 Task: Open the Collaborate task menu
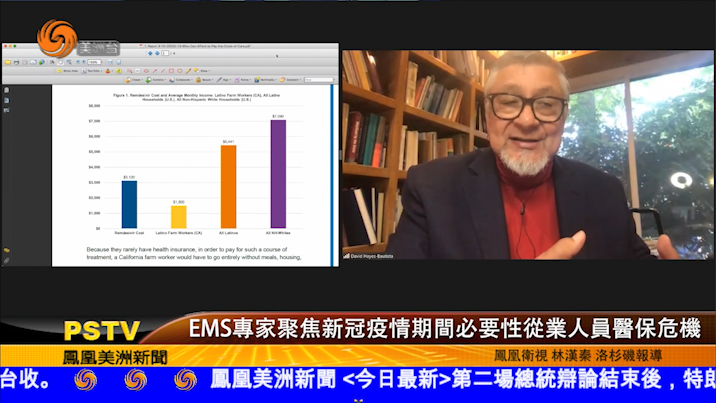(181, 80)
